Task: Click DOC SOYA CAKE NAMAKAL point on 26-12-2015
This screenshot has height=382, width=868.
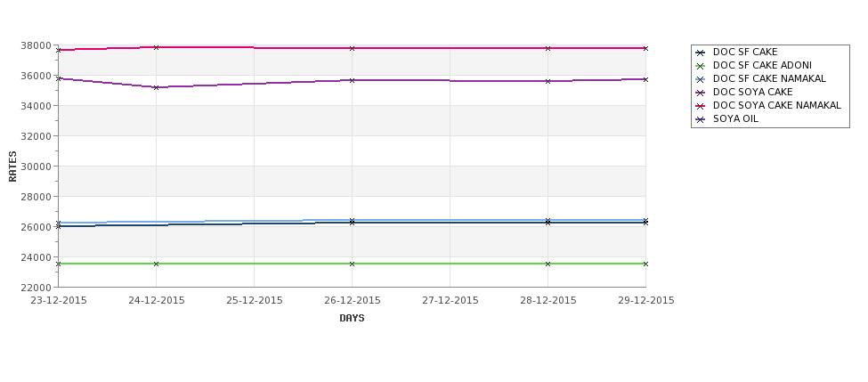Action: 352,49
